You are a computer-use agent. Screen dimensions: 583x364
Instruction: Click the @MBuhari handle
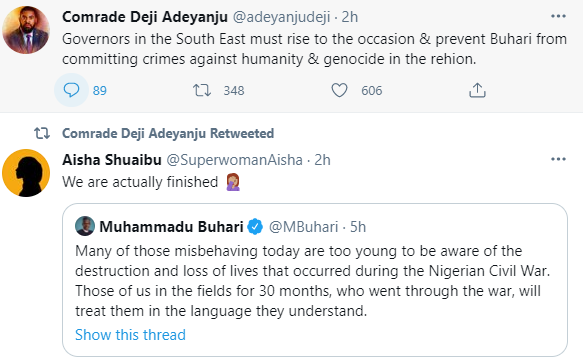click(303, 227)
